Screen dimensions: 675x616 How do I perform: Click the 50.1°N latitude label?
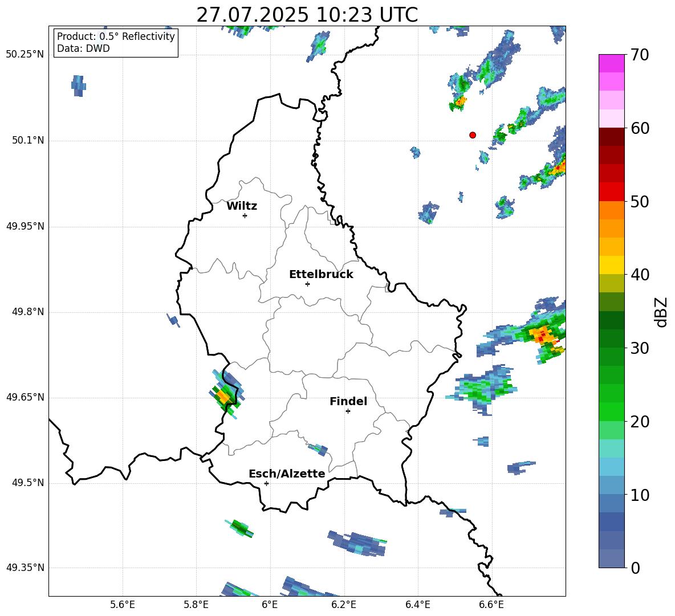pos(28,140)
